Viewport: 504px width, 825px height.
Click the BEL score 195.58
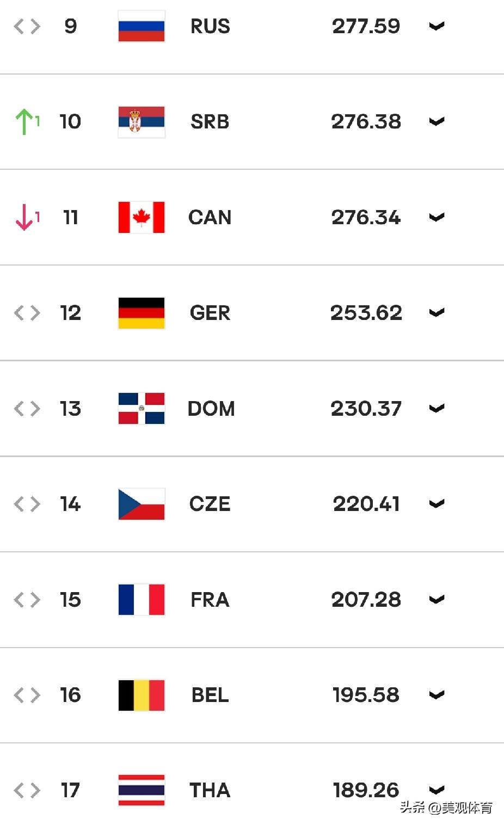[x=366, y=695]
